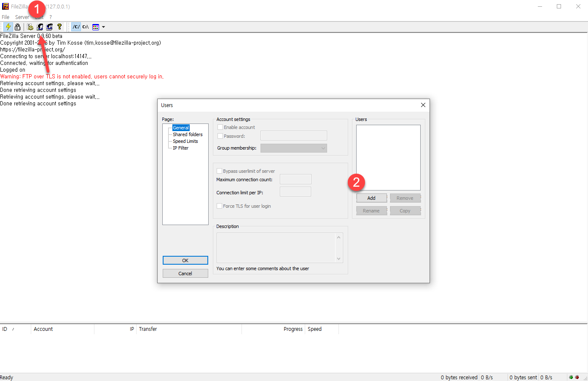This screenshot has height=381, width=588.
Task: Click the Rename user button
Action: click(371, 211)
